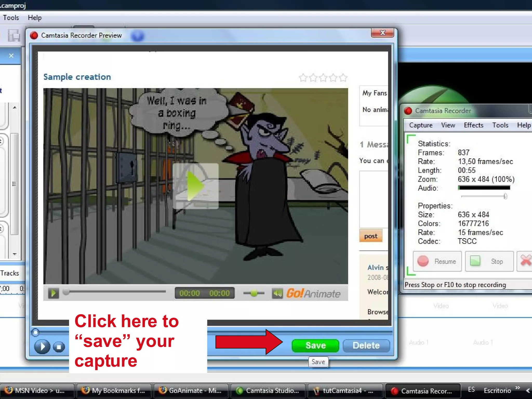Click the Frames value 837
532x399 pixels.
464,152
